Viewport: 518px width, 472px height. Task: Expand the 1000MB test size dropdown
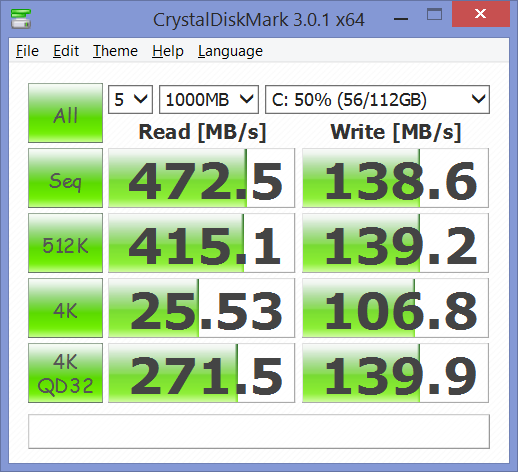[x=209, y=99]
